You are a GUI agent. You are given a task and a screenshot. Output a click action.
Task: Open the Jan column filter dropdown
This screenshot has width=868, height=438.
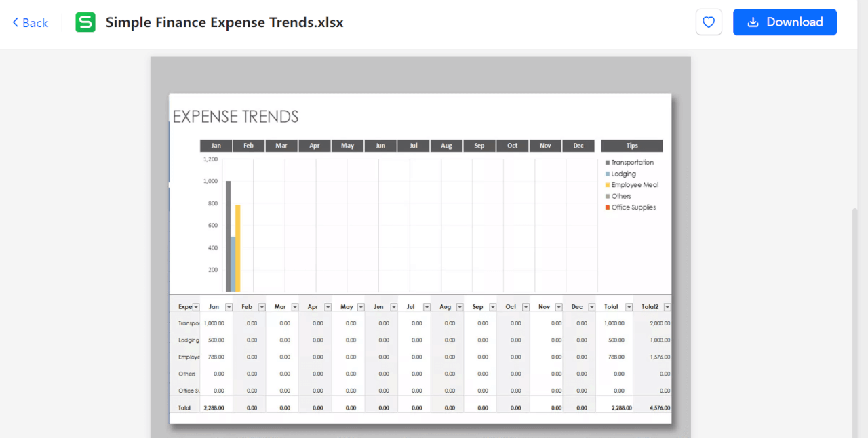coord(229,307)
